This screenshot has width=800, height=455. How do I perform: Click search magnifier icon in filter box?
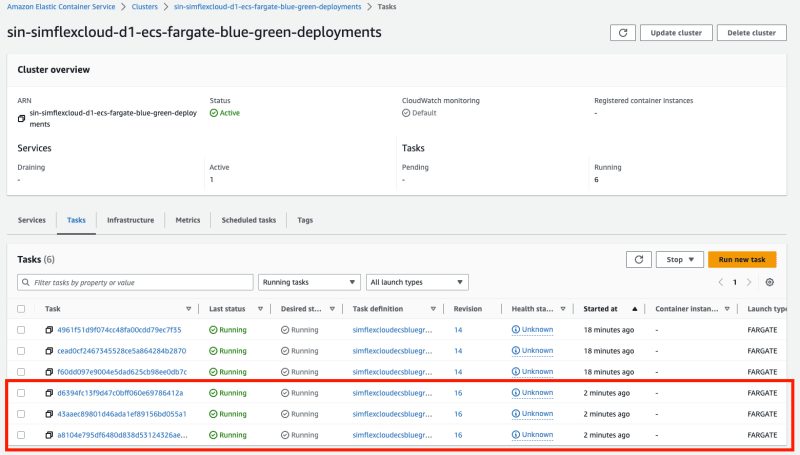(26, 282)
